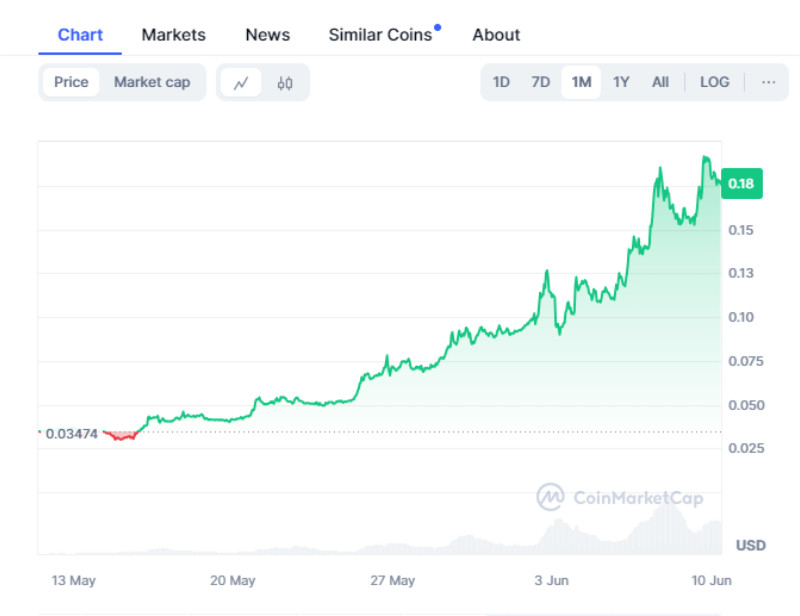Toggle the Market cap view

tap(152, 82)
